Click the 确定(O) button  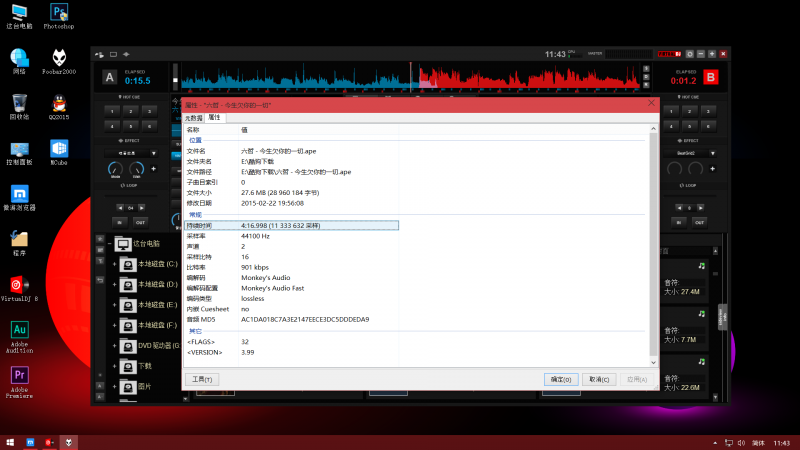(x=561, y=379)
